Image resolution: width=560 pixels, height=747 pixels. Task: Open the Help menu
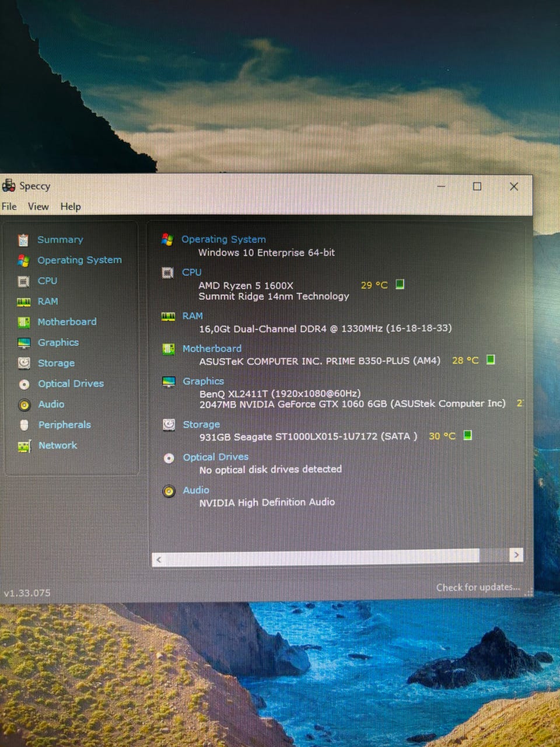click(x=71, y=207)
